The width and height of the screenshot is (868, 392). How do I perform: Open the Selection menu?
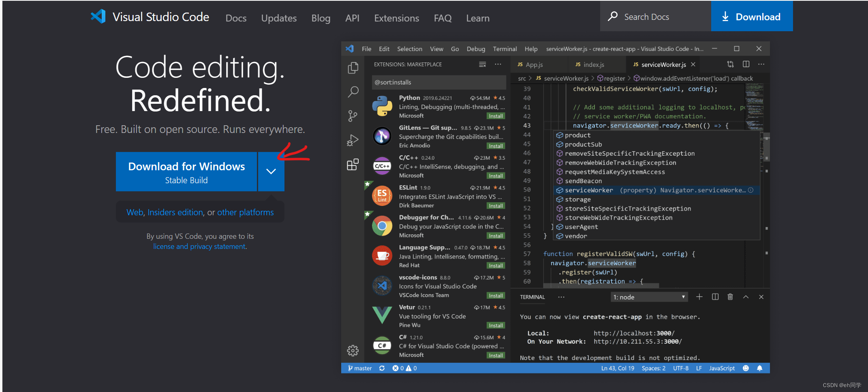410,49
